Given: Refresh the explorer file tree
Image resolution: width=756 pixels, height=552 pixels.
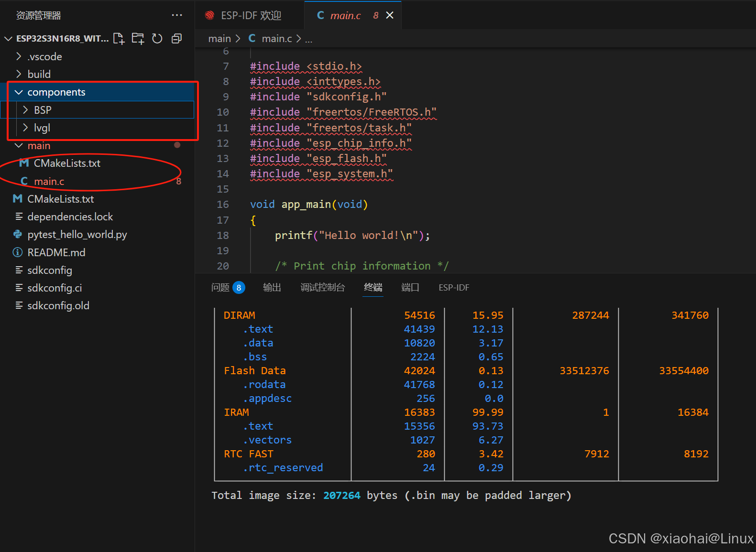Looking at the screenshot, I should (157, 39).
